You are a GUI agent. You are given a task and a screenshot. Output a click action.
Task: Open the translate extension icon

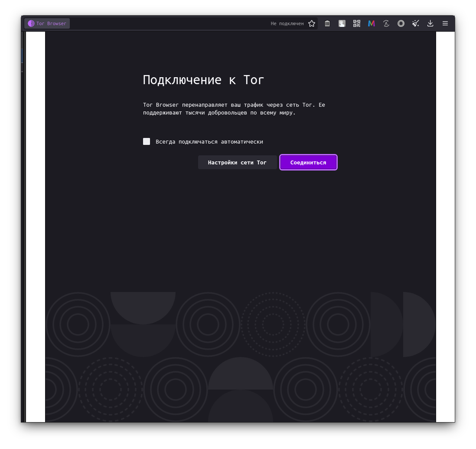(x=386, y=24)
